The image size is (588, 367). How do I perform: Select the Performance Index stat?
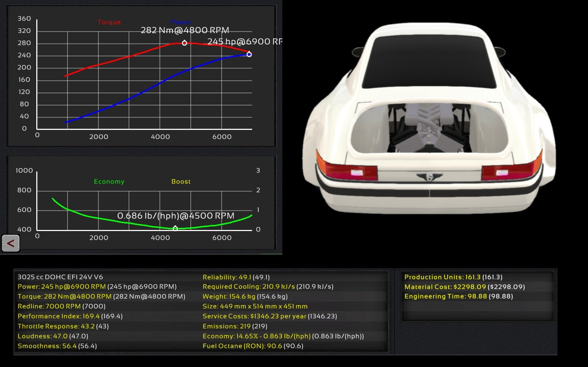click(70, 316)
